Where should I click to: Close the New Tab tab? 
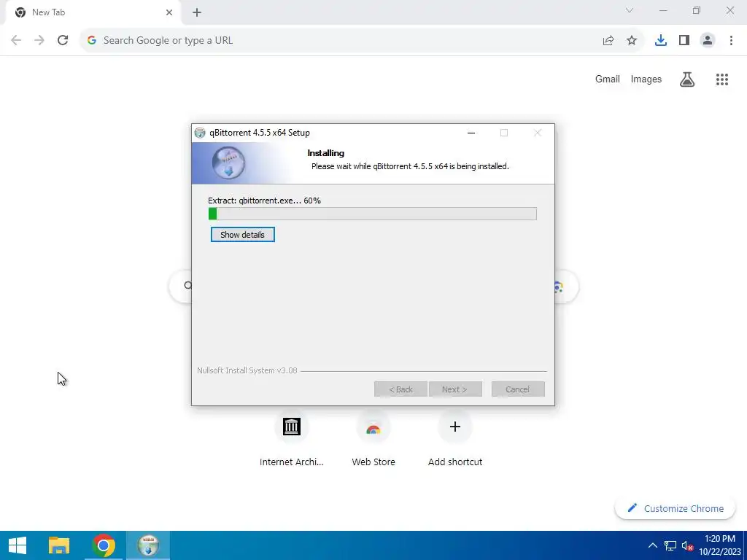(x=169, y=12)
